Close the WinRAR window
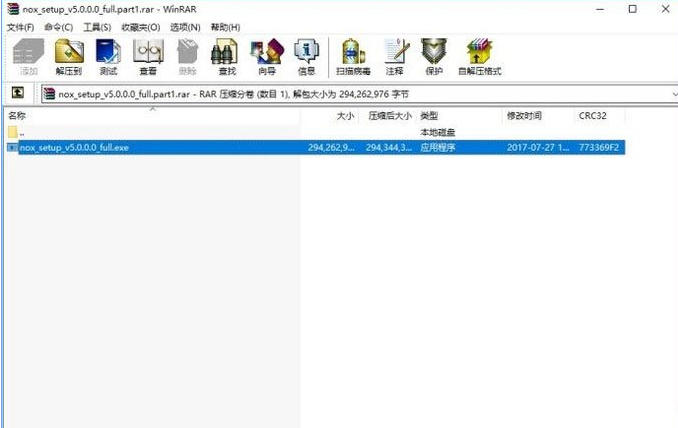Image resolution: width=678 pixels, height=428 pixels. (665, 9)
